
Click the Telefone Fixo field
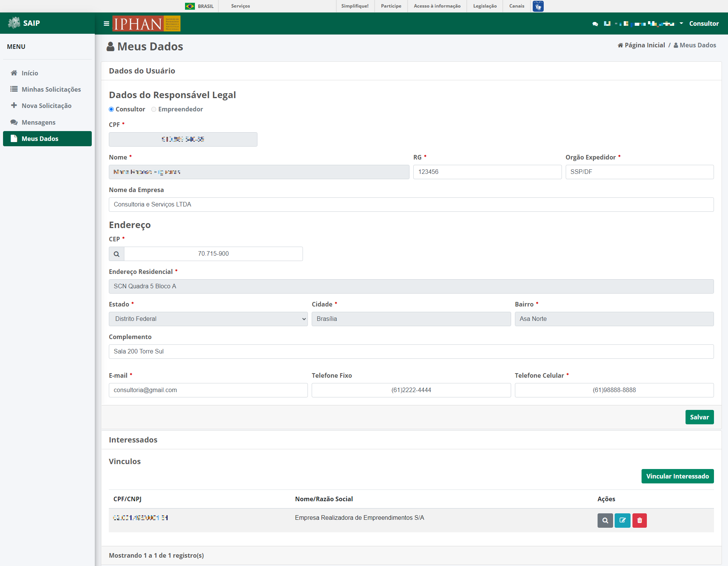[x=411, y=390]
